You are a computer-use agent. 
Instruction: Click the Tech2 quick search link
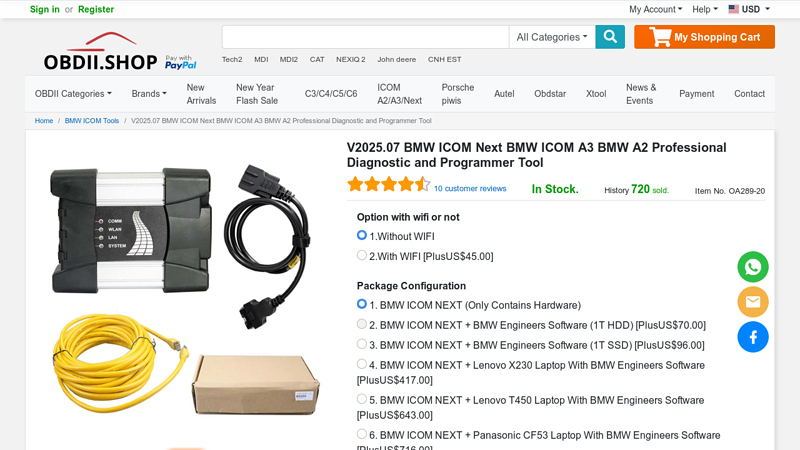pyautogui.click(x=232, y=59)
